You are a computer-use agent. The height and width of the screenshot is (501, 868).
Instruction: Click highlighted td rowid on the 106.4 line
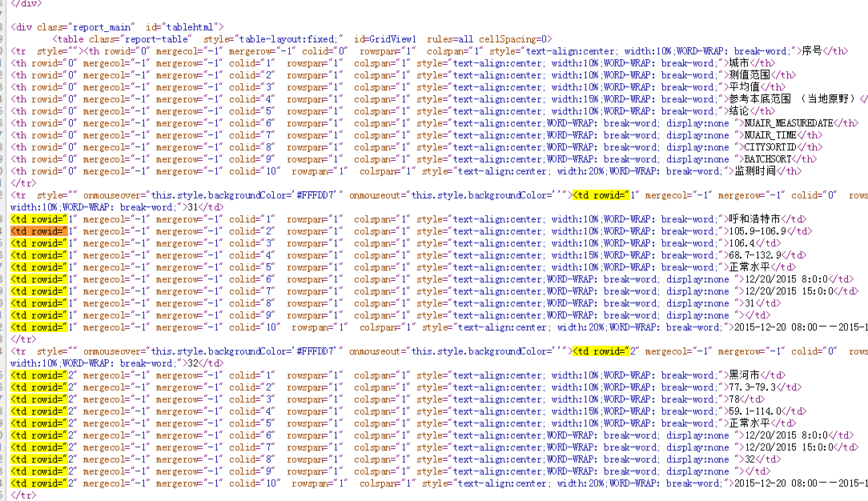(x=38, y=243)
